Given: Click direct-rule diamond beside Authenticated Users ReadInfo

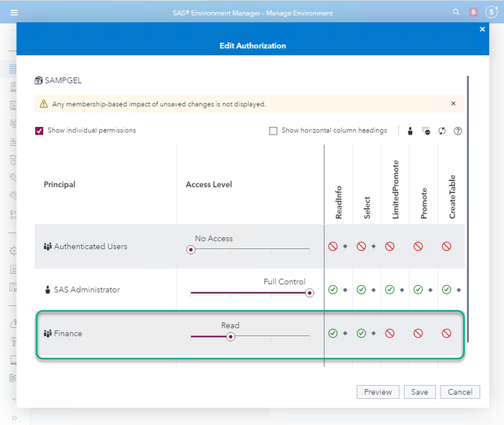Looking at the screenshot, I should tap(345, 246).
